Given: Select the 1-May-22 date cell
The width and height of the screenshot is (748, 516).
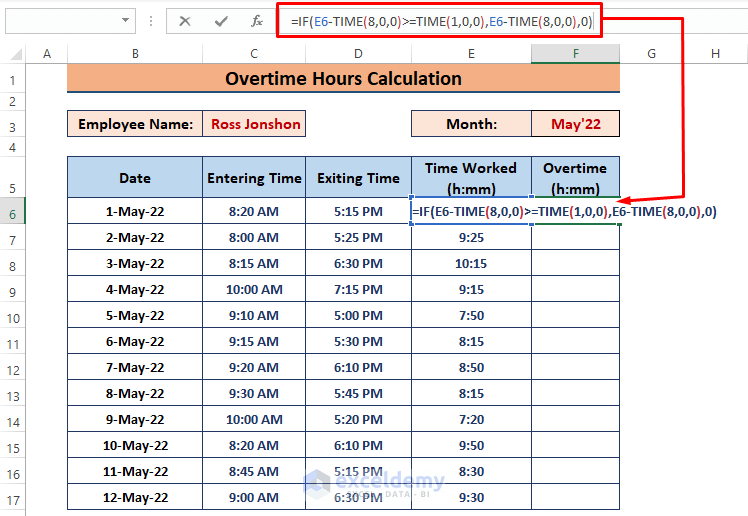Looking at the screenshot, I should click(x=135, y=211).
